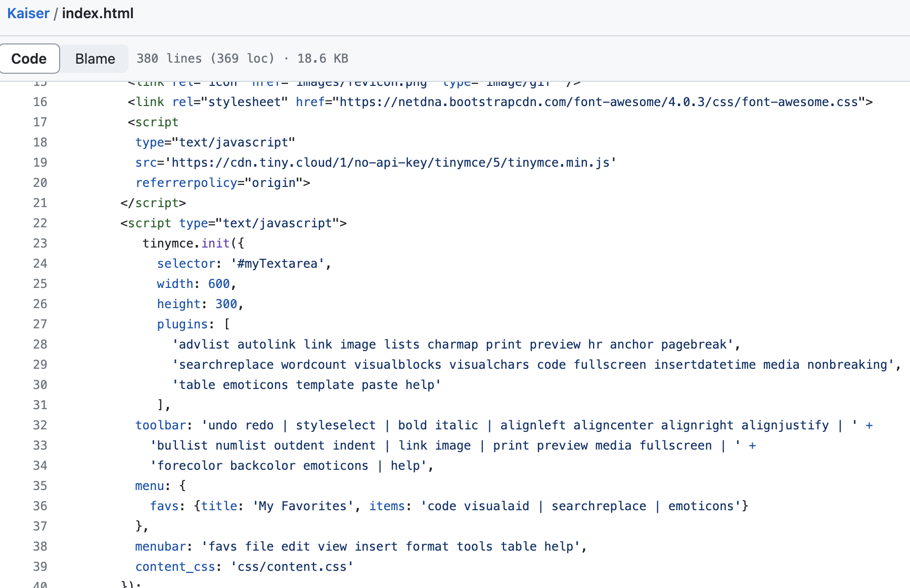Click the 'toolbar' property name

click(161, 425)
